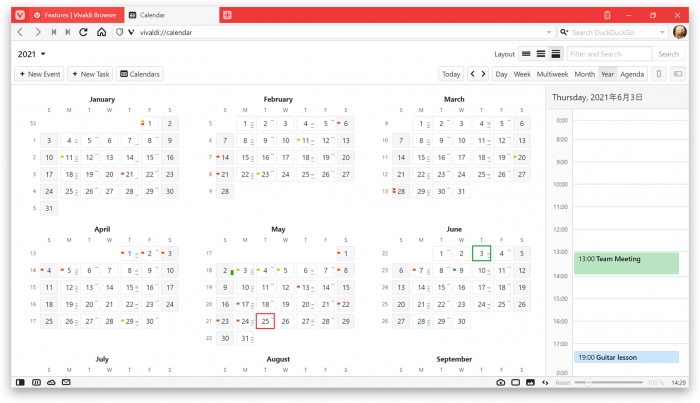Image resolution: width=700 pixels, height=403 pixels.
Task: Go to previous year arrow
Action: [473, 74]
